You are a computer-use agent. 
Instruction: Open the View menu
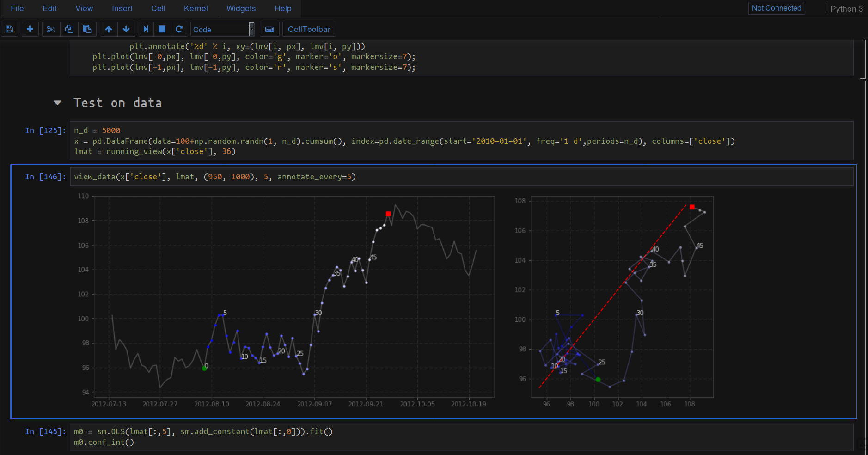coord(84,8)
